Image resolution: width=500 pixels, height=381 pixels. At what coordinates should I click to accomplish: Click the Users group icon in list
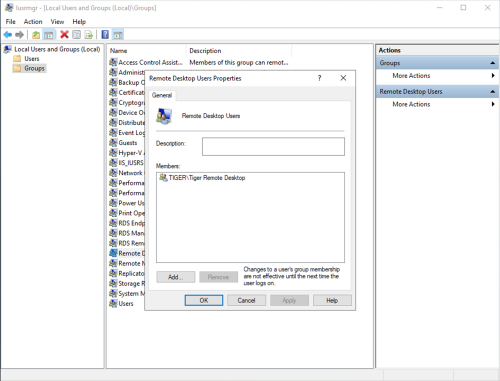click(113, 303)
